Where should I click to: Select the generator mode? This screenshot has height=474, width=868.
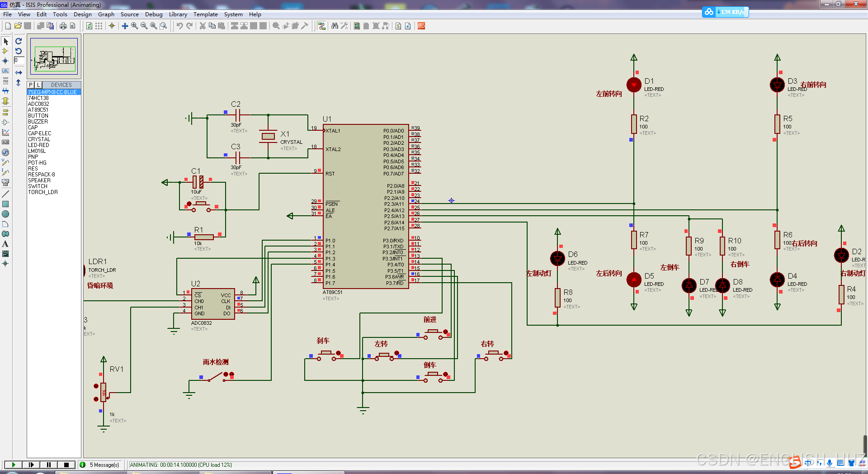point(5,152)
